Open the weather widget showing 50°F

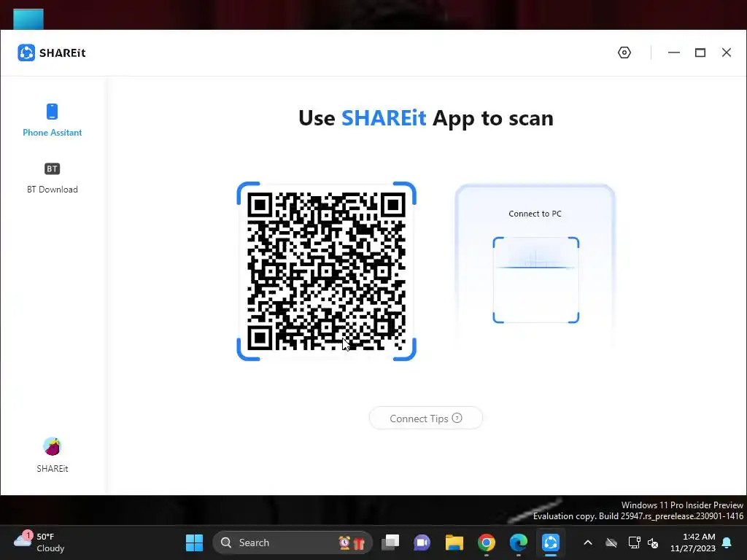coord(40,542)
